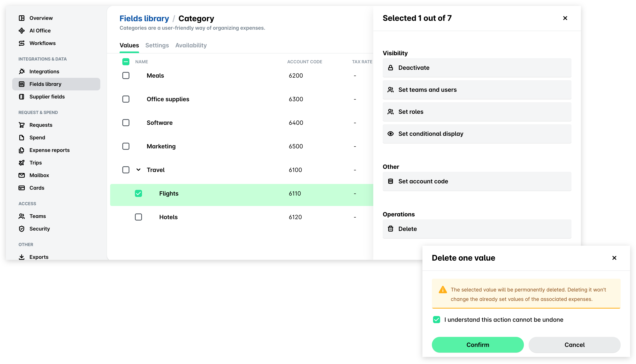This screenshot has width=636, height=364.
Task: Check the Travel row checkbox
Action: (x=126, y=170)
